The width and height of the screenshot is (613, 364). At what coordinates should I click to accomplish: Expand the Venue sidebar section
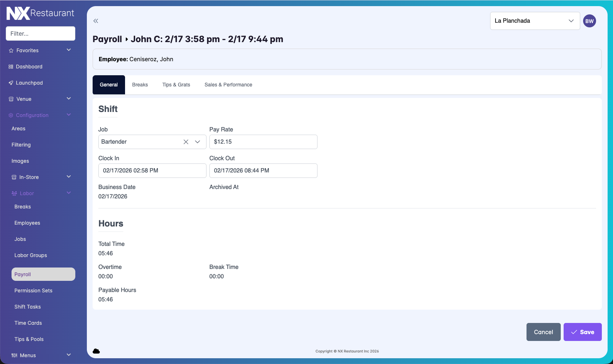69,99
